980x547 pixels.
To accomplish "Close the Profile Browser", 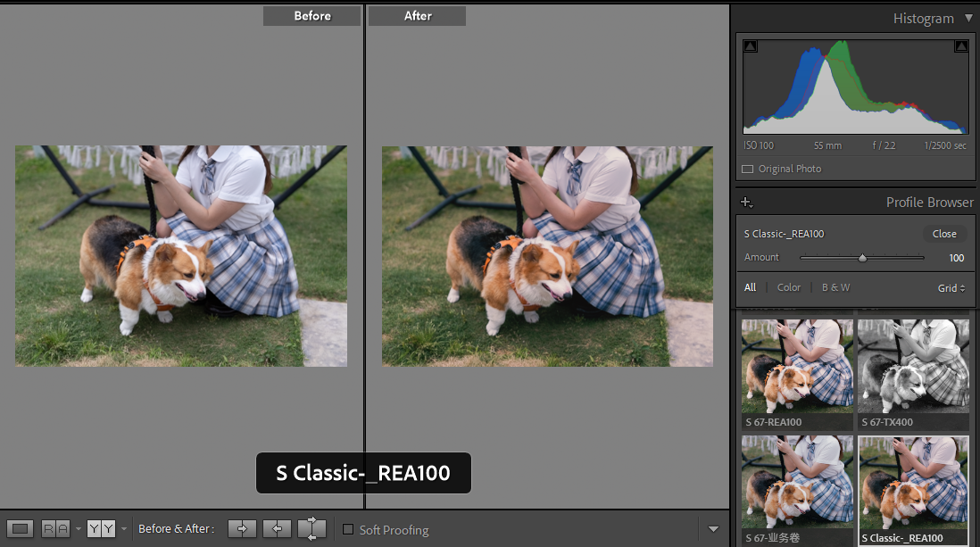I will point(944,234).
